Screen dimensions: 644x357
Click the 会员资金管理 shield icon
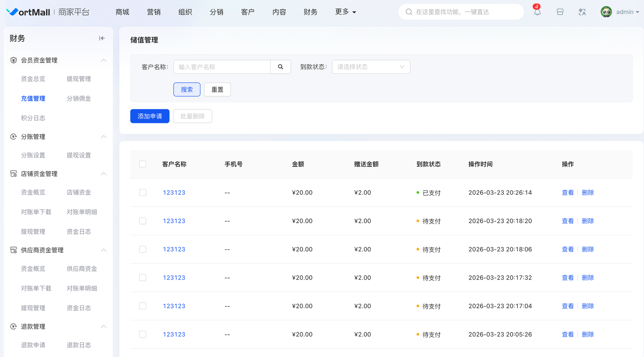coord(13,60)
